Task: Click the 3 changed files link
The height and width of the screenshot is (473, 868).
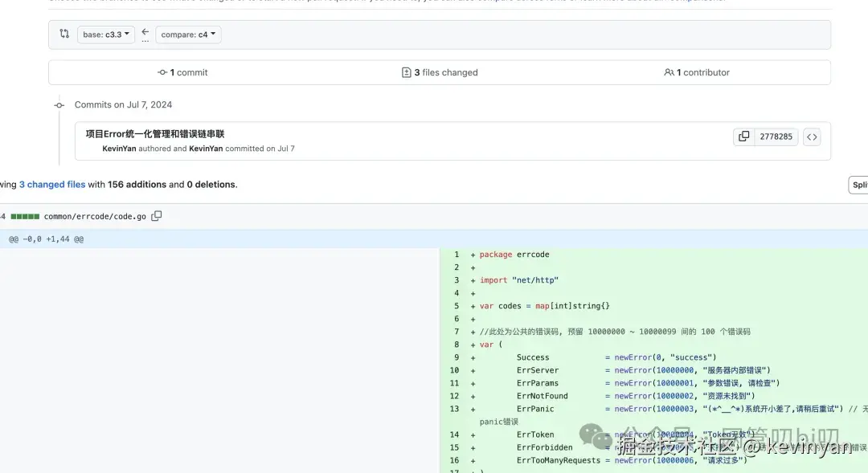Action: coord(52,184)
